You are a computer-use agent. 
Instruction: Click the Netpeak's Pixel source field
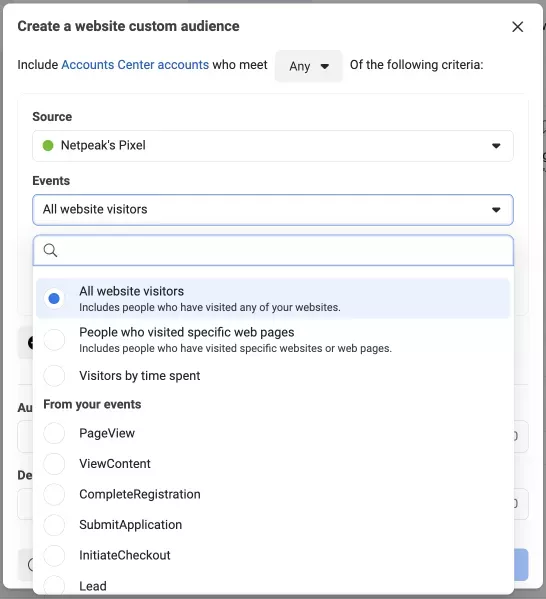(x=273, y=146)
